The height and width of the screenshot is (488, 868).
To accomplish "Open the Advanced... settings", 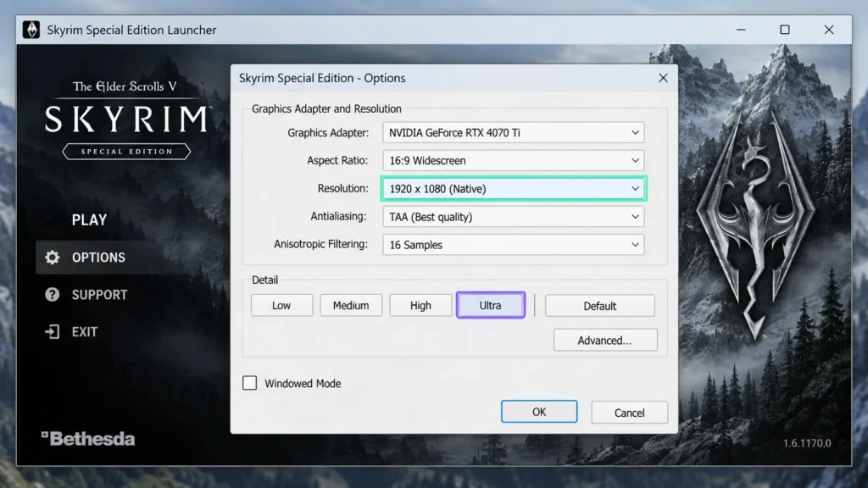I will click(x=605, y=341).
